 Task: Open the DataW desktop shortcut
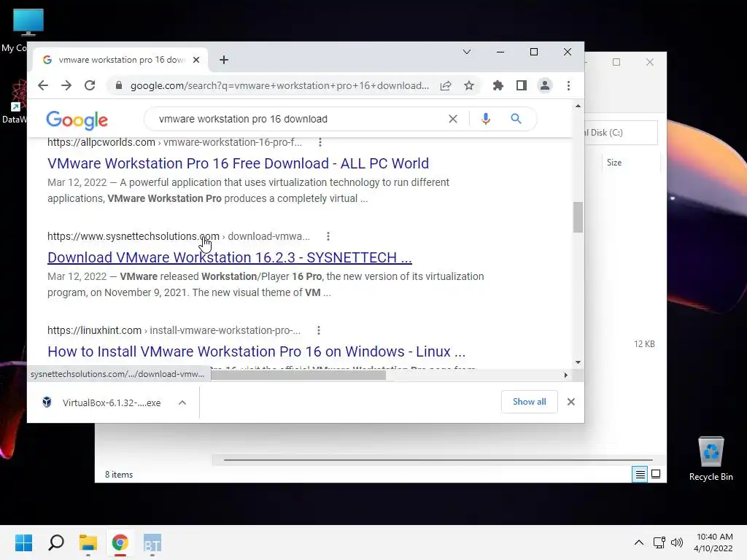coord(16,101)
